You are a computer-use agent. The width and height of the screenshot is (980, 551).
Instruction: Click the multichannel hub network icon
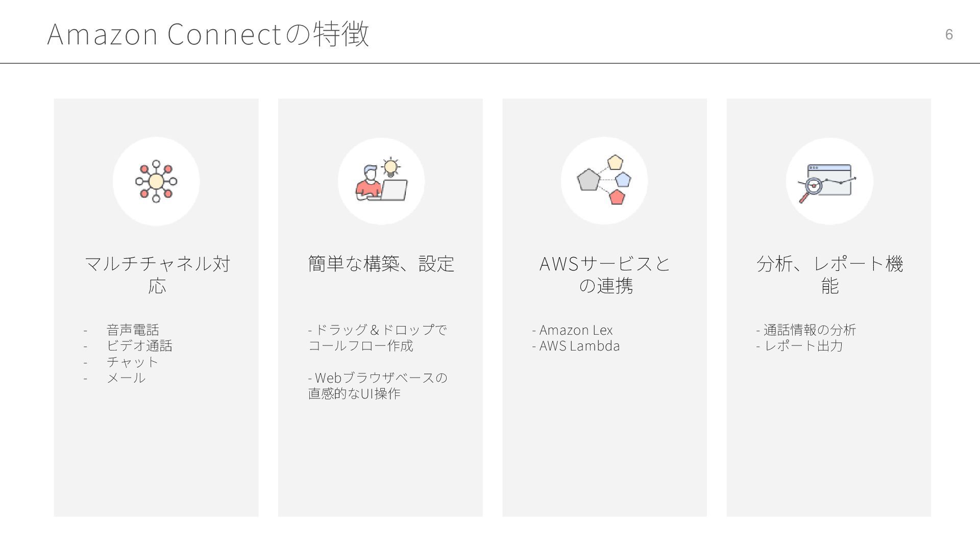tap(156, 181)
